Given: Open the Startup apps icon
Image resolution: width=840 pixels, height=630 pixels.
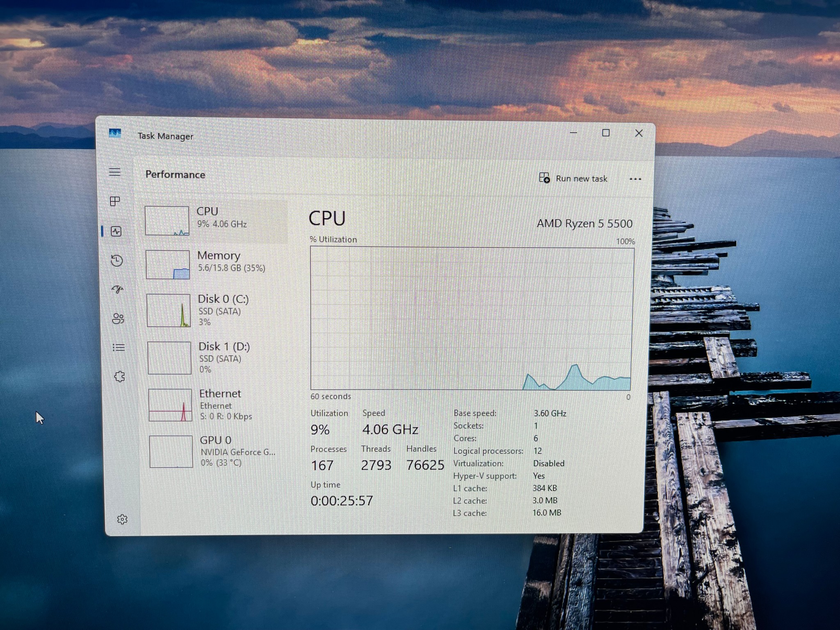Looking at the screenshot, I should point(118,290).
